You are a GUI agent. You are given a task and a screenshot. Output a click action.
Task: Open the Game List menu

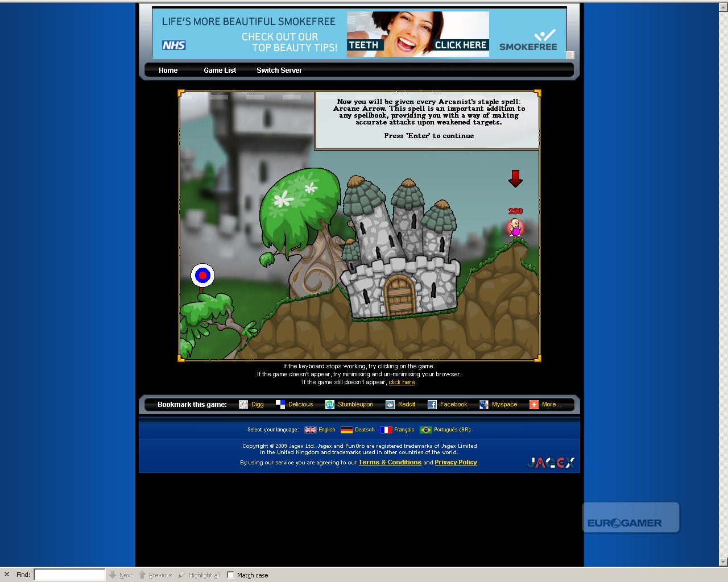coord(220,70)
